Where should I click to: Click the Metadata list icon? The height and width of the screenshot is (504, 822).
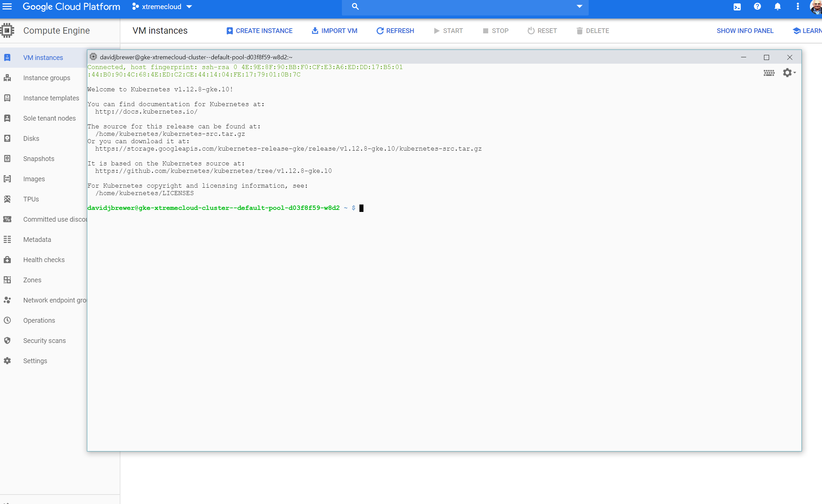tap(7, 240)
